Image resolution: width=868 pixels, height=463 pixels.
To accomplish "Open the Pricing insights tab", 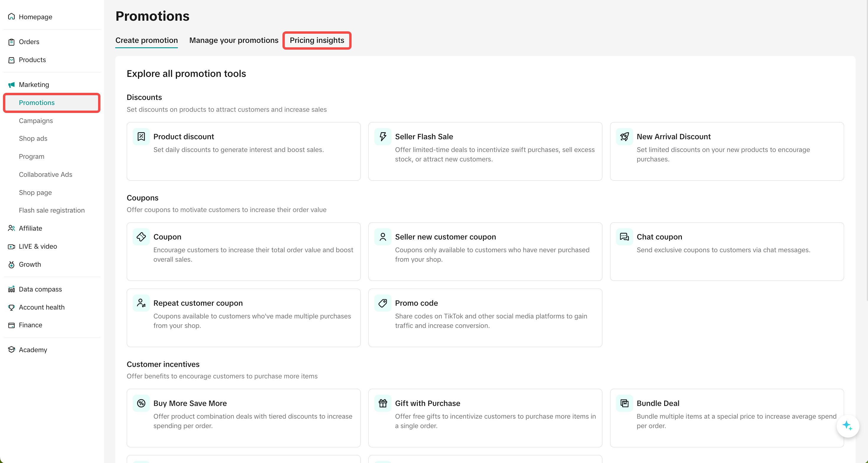I will pyautogui.click(x=317, y=41).
